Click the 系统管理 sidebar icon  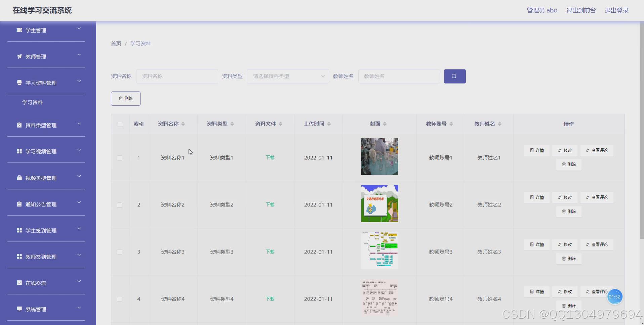pos(19,309)
